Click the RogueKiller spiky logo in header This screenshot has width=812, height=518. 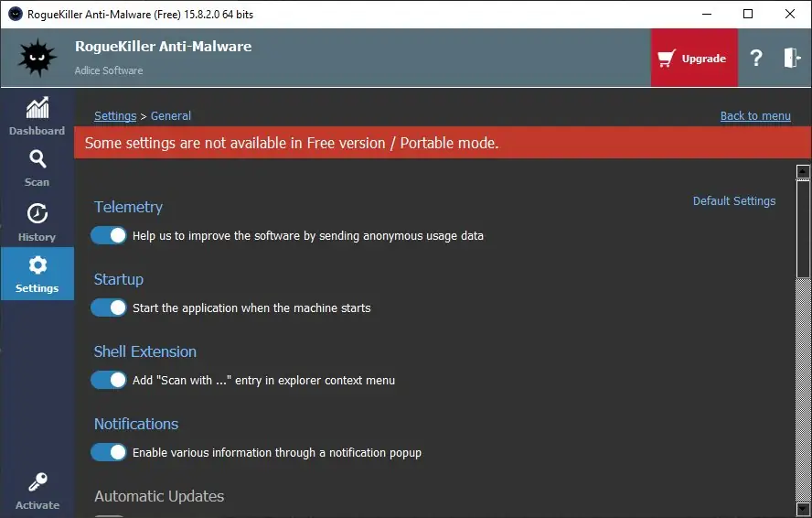click(x=37, y=58)
